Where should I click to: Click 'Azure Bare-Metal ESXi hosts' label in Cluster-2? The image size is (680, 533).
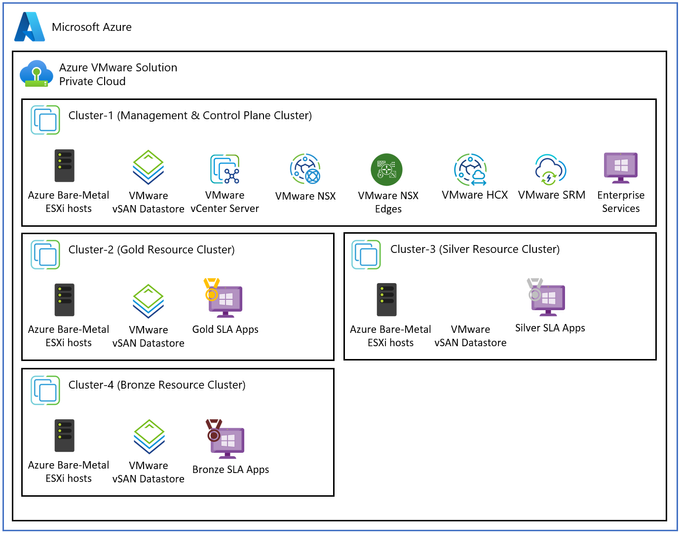tap(69, 336)
